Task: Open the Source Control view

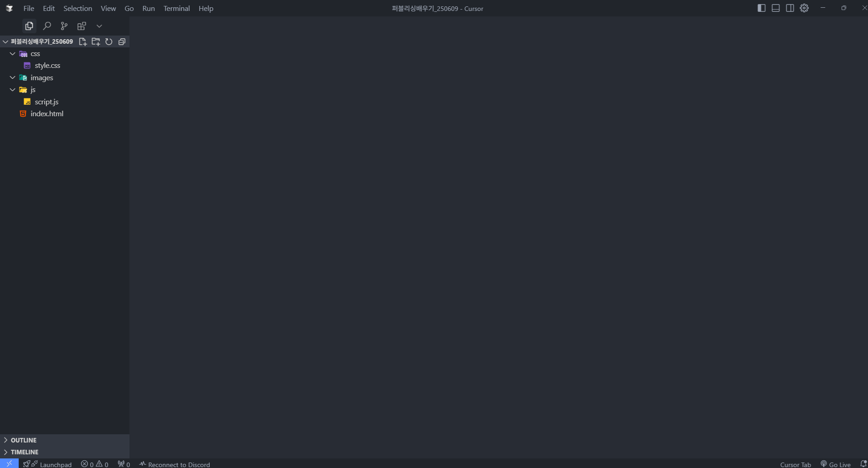Action: [x=64, y=26]
